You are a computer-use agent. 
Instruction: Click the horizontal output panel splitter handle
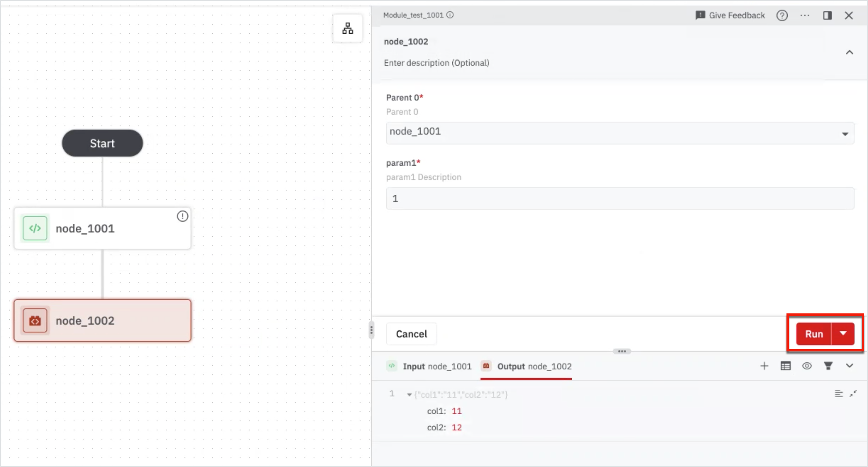[621, 351]
